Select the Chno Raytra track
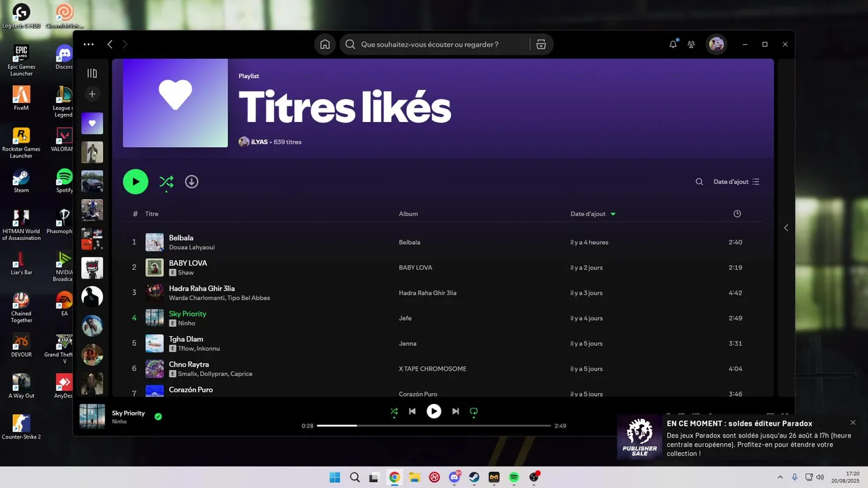Viewport: 868px width, 488px height. coord(443,369)
